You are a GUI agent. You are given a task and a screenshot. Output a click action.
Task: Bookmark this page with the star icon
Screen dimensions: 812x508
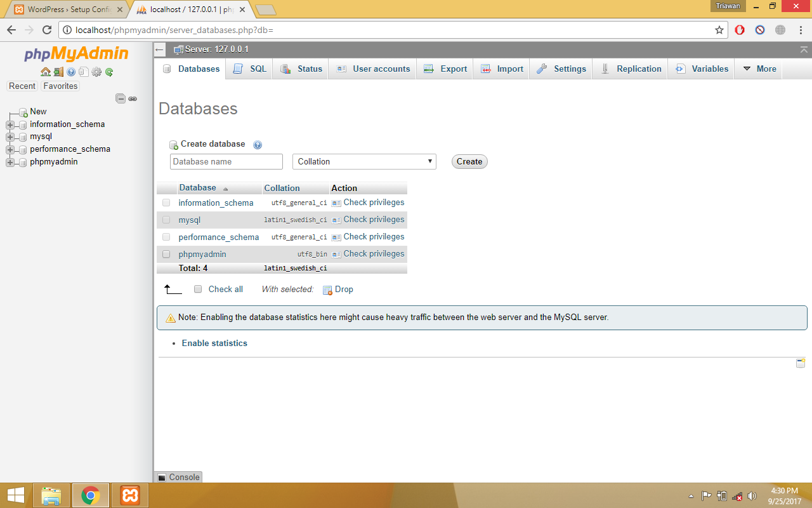[719, 30]
